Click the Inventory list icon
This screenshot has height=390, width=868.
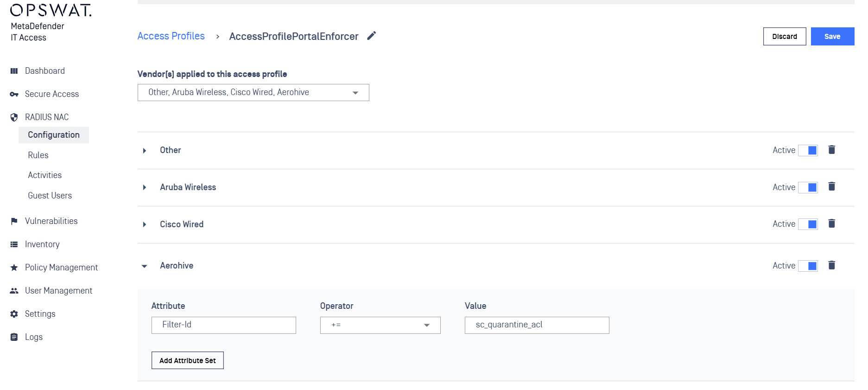pos(14,244)
